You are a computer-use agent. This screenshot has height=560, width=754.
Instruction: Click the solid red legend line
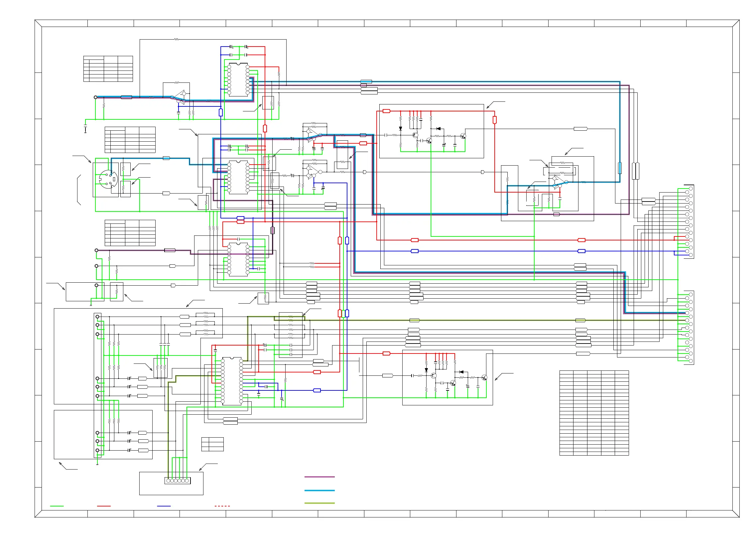(x=104, y=506)
